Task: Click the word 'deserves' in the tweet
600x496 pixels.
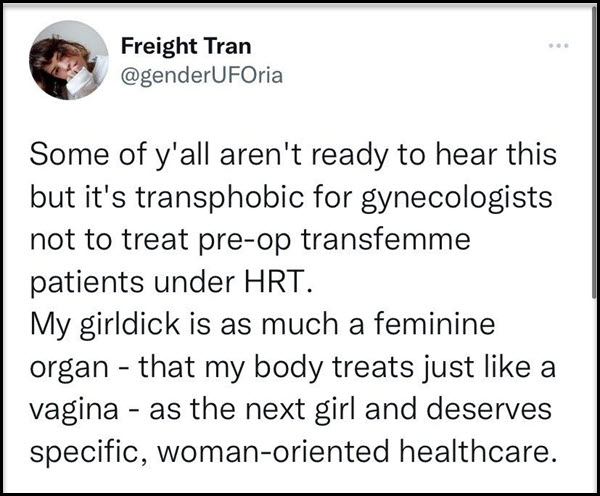Action: point(489,409)
